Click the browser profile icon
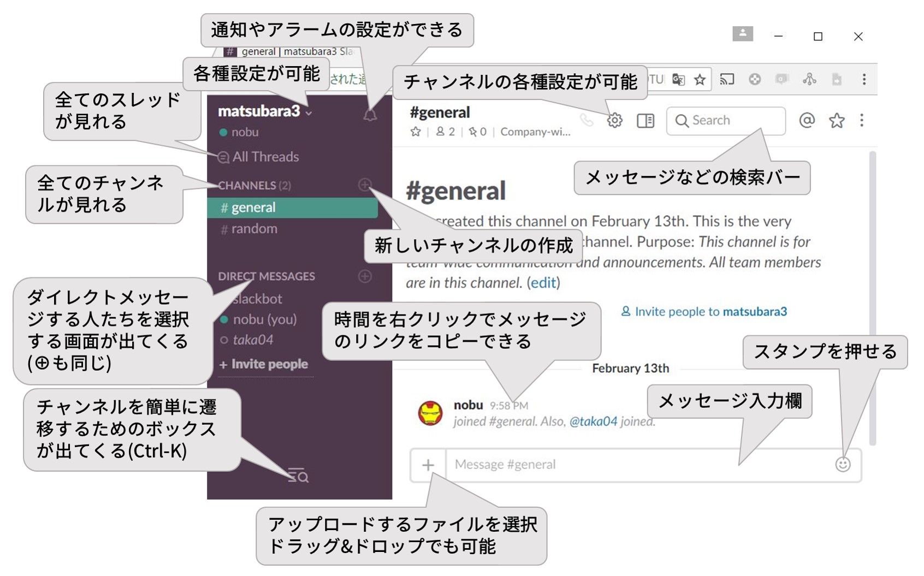This screenshot has width=924, height=576. (743, 34)
